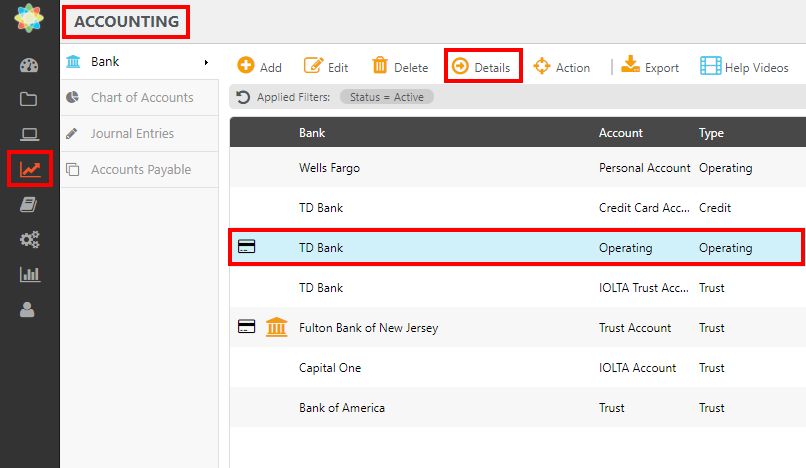Click Trust account cell for Bank of America
Screen dimensions: 806x468
(x=612, y=408)
